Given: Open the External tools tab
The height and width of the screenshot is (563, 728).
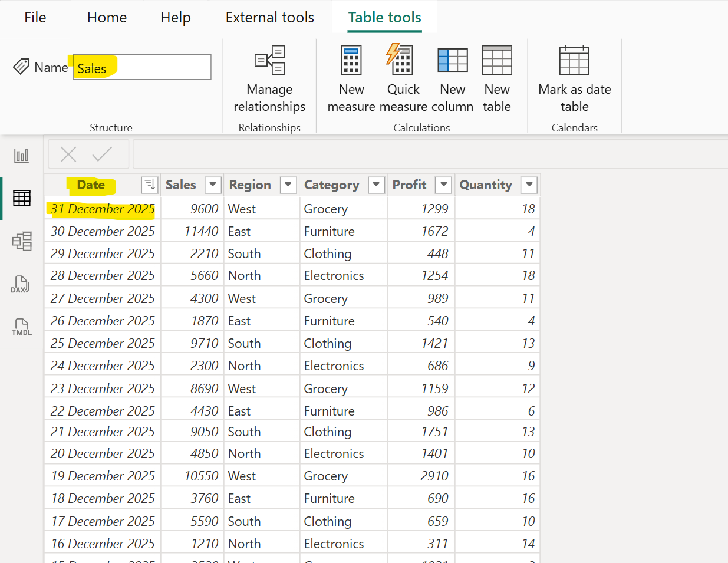Looking at the screenshot, I should point(269,17).
